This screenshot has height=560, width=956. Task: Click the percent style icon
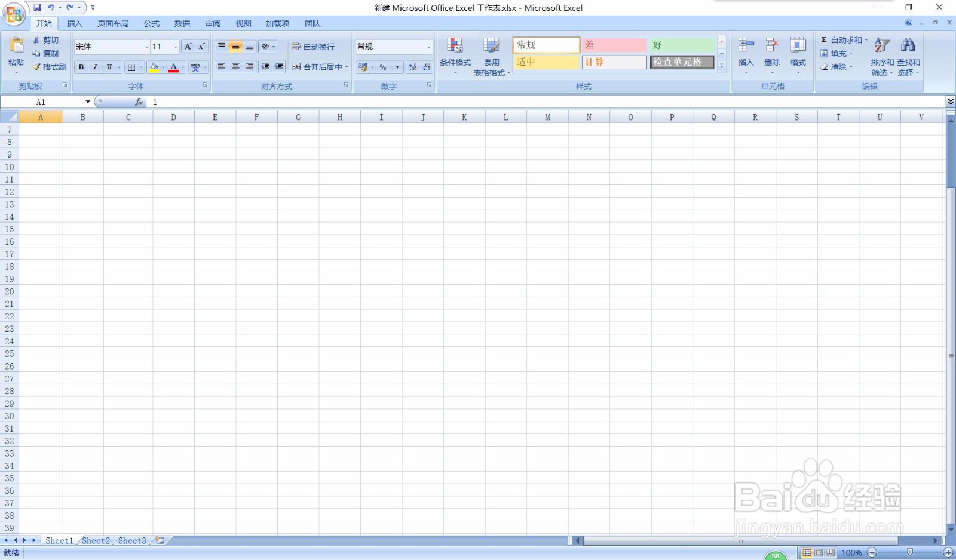point(382,67)
